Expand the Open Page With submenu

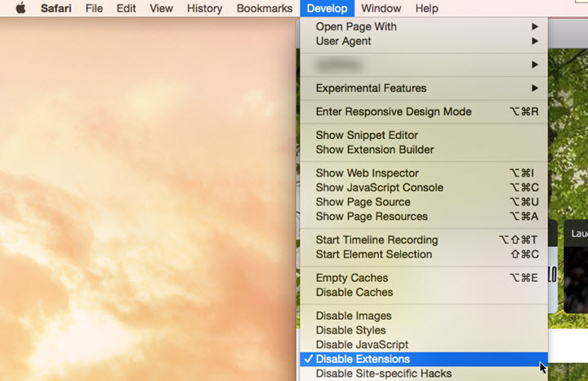coord(356,26)
